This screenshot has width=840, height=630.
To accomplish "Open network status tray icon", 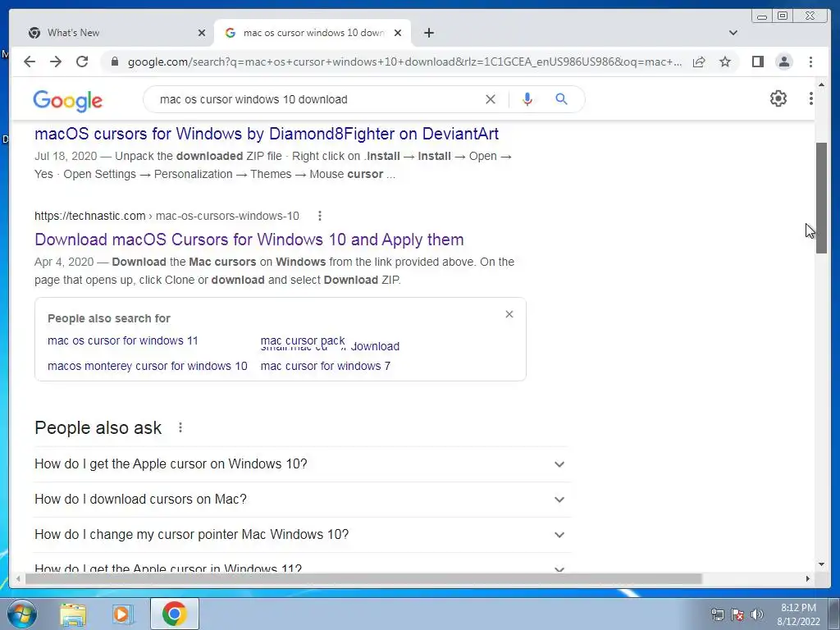I will [x=717, y=614].
